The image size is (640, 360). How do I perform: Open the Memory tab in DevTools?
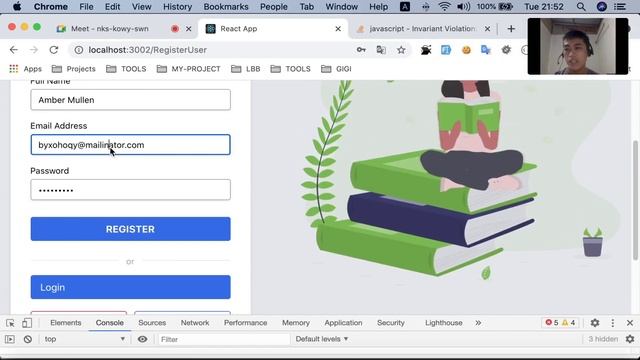[296, 323]
